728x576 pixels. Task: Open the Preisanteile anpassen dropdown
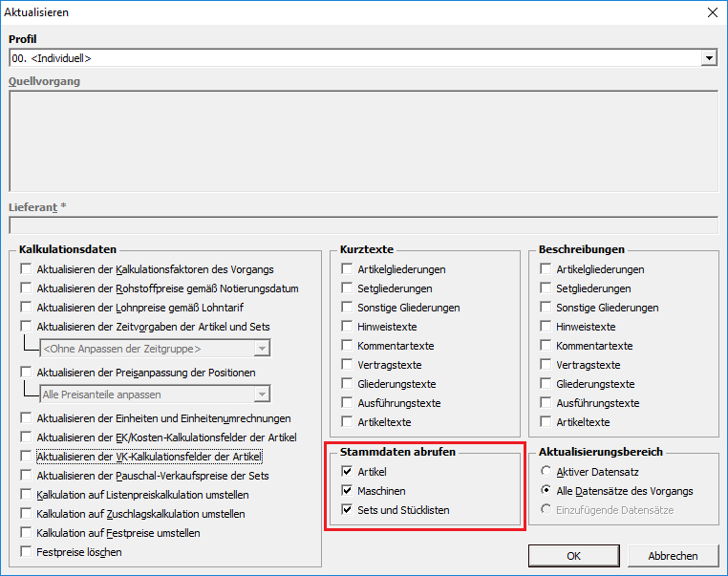click(262, 395)
